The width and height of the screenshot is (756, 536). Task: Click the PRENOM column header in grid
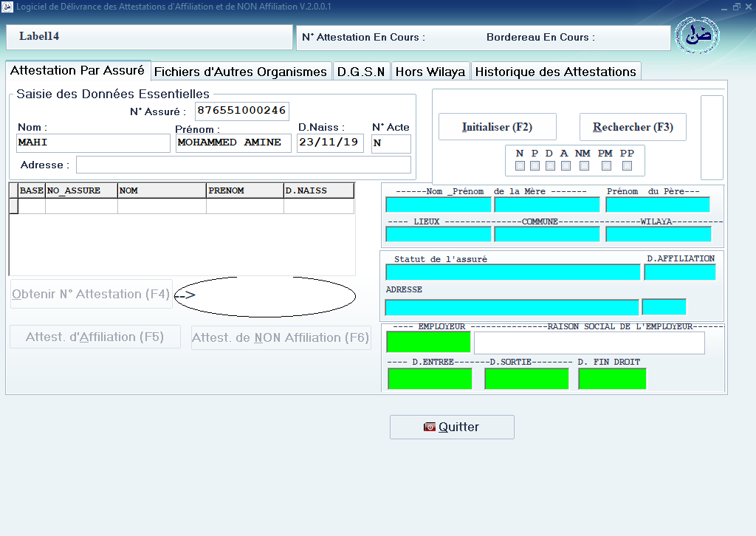tap(245, 190)
